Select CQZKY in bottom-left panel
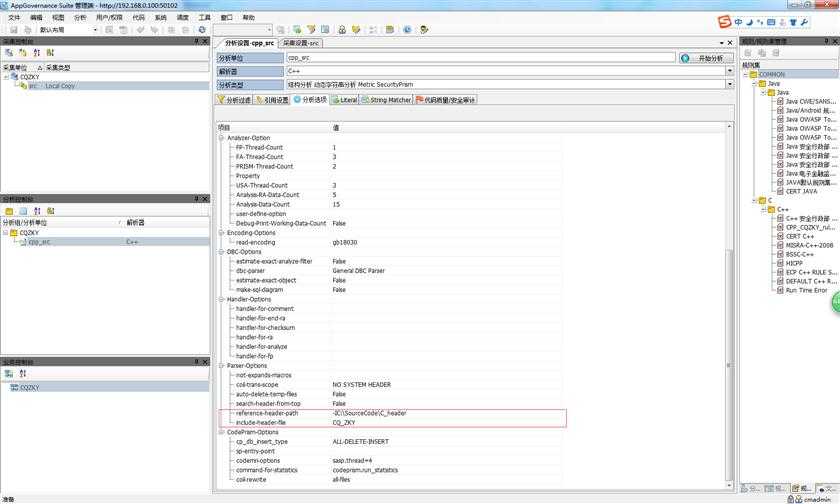Image resolution: width=840 pixels, height=504 pixels. (x=105, y=387)
